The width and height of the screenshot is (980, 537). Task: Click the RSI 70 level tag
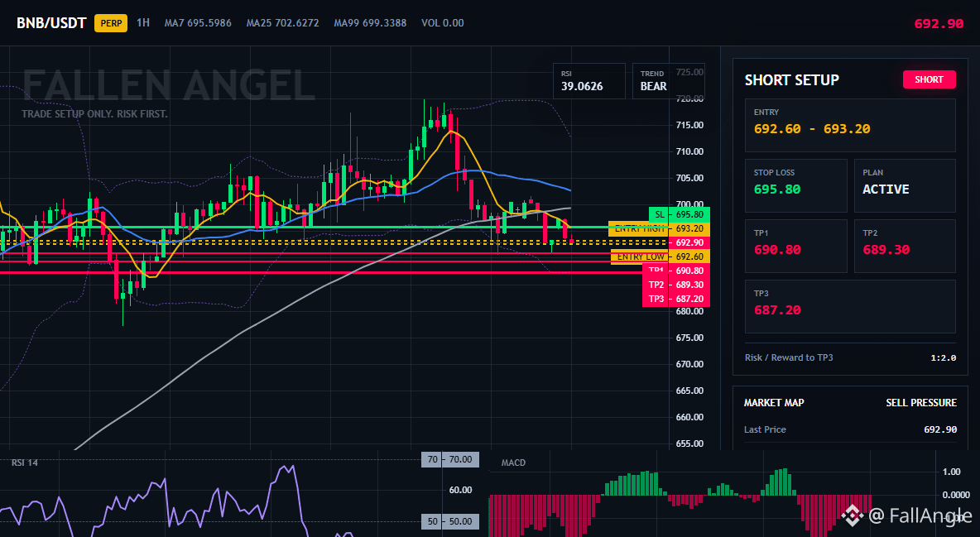coord(450,459)
